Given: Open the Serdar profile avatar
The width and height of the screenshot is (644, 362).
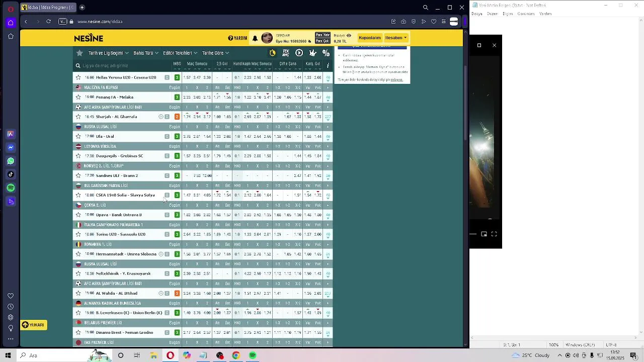Looking at the screenshot, I should coord(267,38).
